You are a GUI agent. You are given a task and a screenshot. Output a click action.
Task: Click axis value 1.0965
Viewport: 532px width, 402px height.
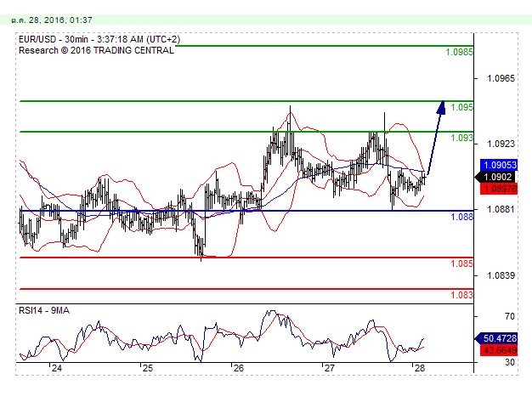(501, 78)
